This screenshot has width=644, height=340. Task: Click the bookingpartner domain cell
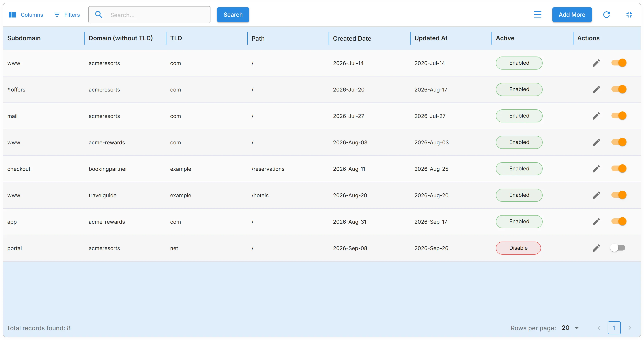(x=108, y=169)
